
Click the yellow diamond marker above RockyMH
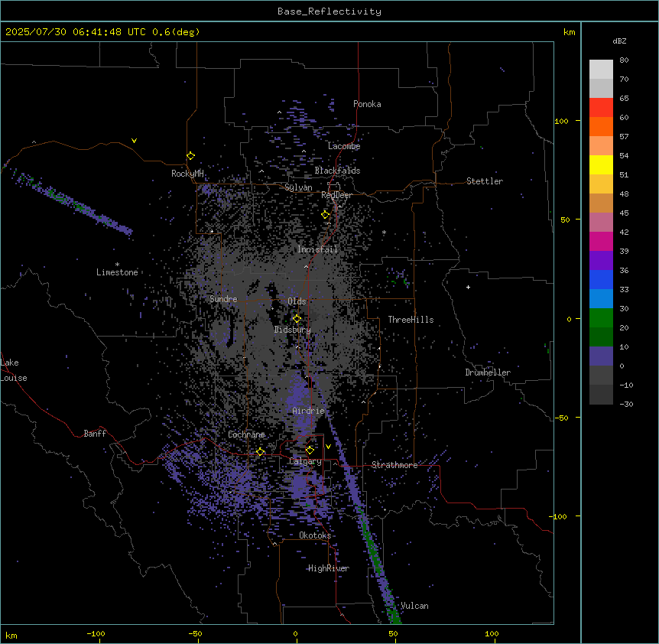click(191, 156)
